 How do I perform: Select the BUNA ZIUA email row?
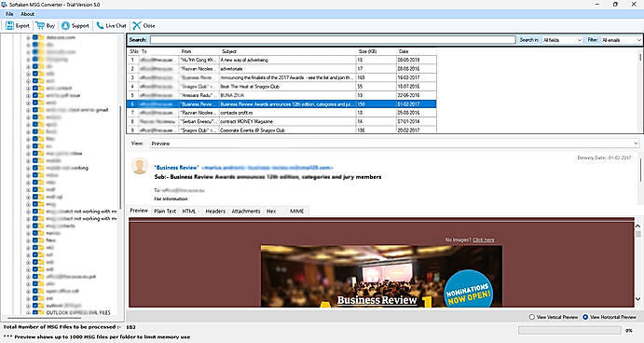click(x=281, y=95)
